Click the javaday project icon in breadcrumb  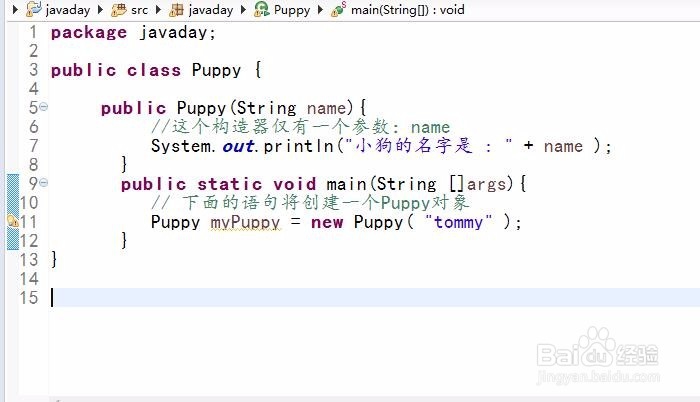[x=33, y=9]
